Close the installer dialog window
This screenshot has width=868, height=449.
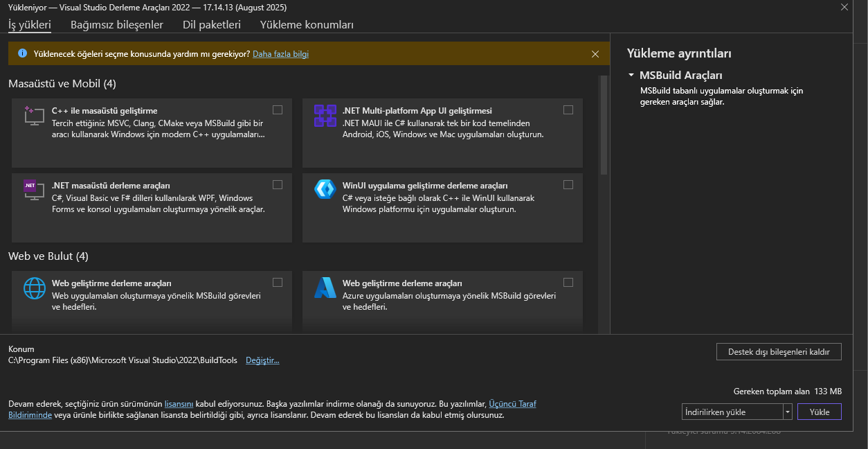click(844, 7)
